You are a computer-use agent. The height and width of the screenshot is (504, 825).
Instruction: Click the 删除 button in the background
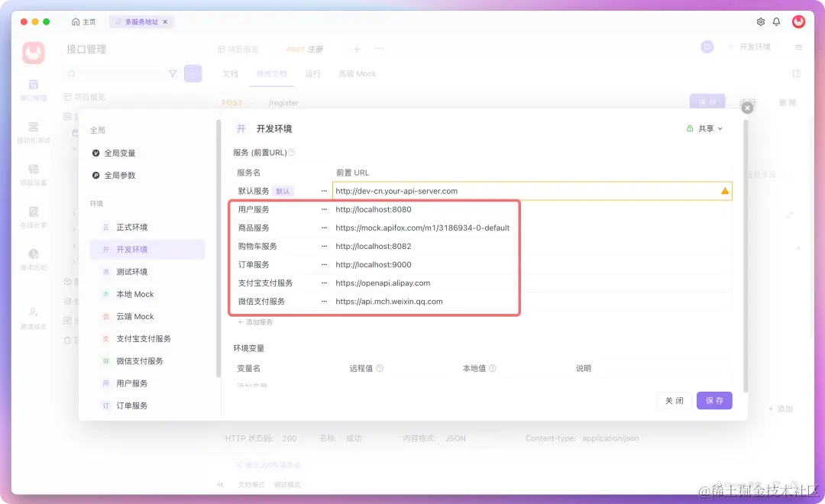click(x=788, y=102)
